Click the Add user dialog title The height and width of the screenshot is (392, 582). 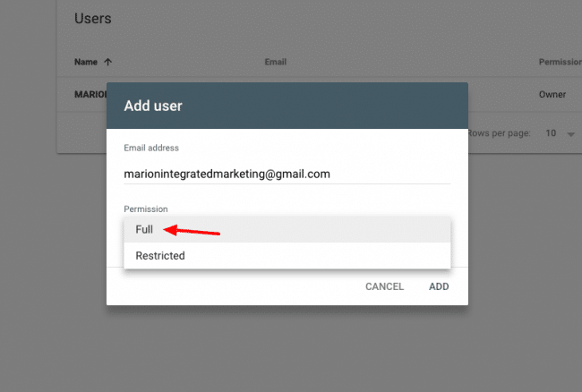pyautogui.click(x=152, y=106)
